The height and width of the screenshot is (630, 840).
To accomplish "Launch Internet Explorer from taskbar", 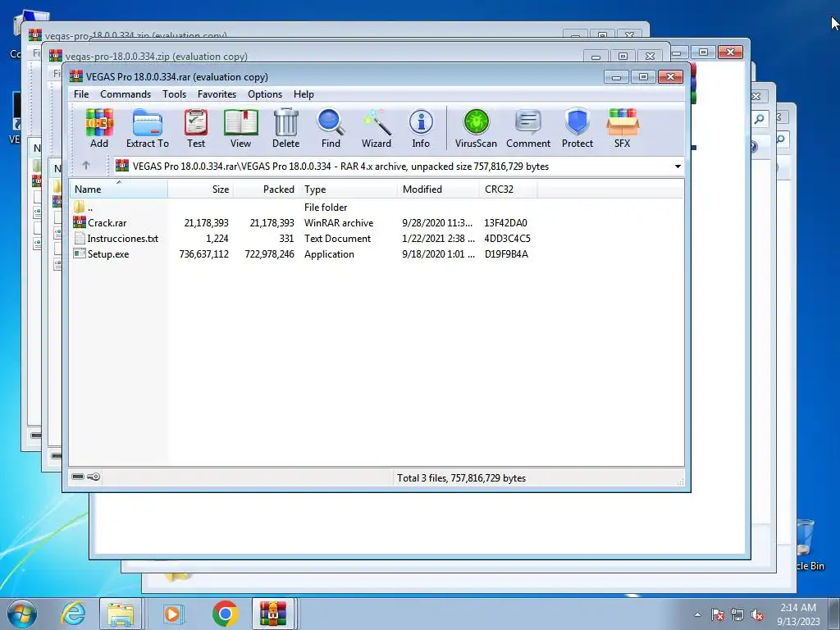I will click(73, 614).
